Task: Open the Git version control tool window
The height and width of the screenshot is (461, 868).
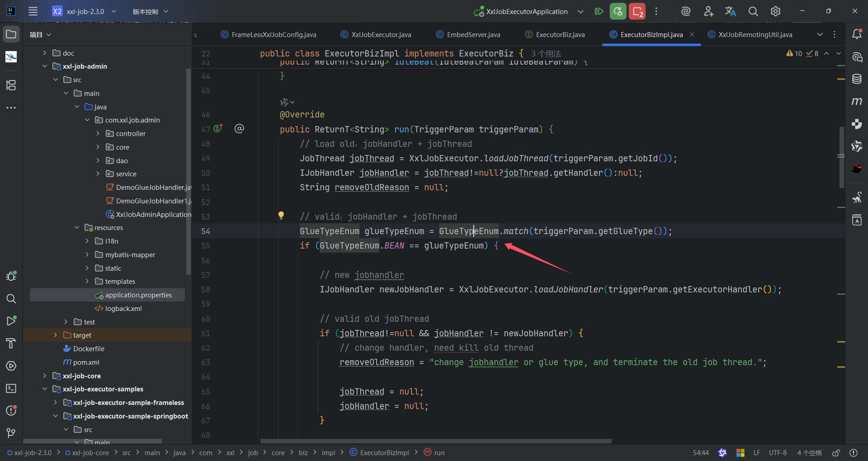Action: coord(11,433)
